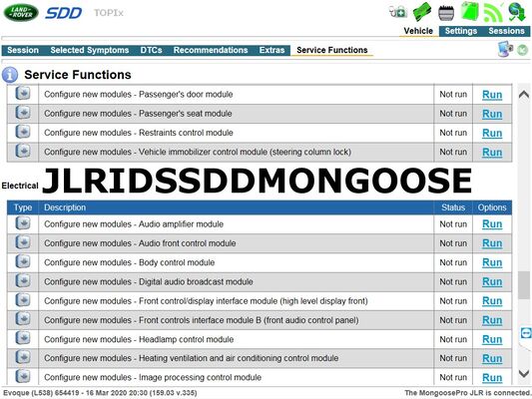Click type icon for Body control module row
This screenshot has width=532, height=399.
[23, 261]
